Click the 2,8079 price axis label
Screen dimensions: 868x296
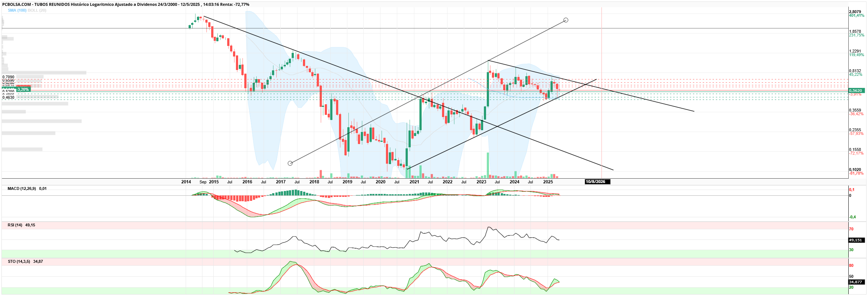pos(855,12)
